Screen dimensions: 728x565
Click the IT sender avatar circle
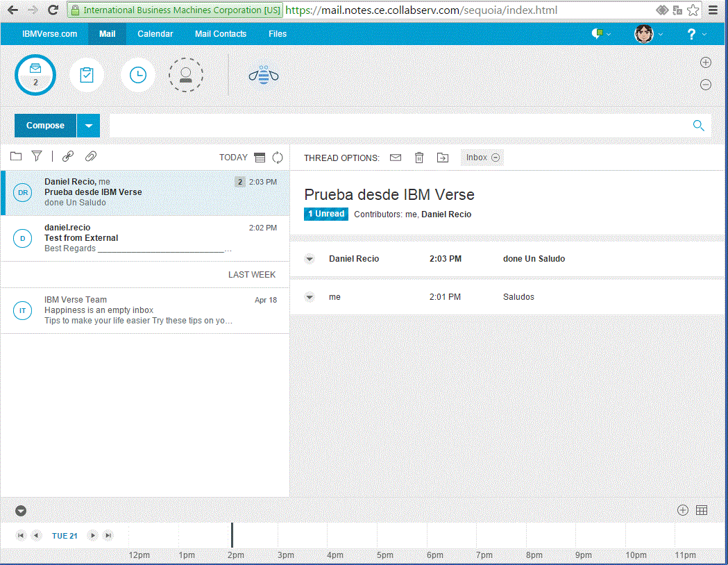[x=23, y=310]
